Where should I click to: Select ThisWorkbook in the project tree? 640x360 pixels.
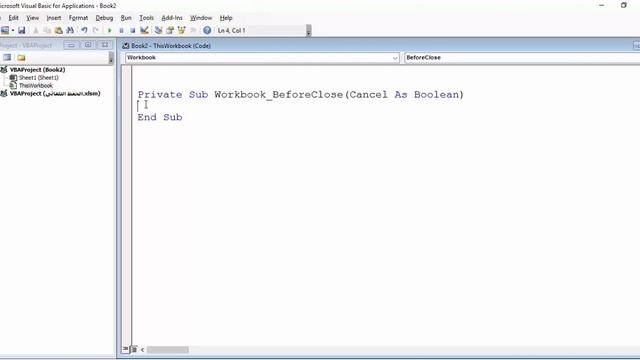click(x=36, y=86)
